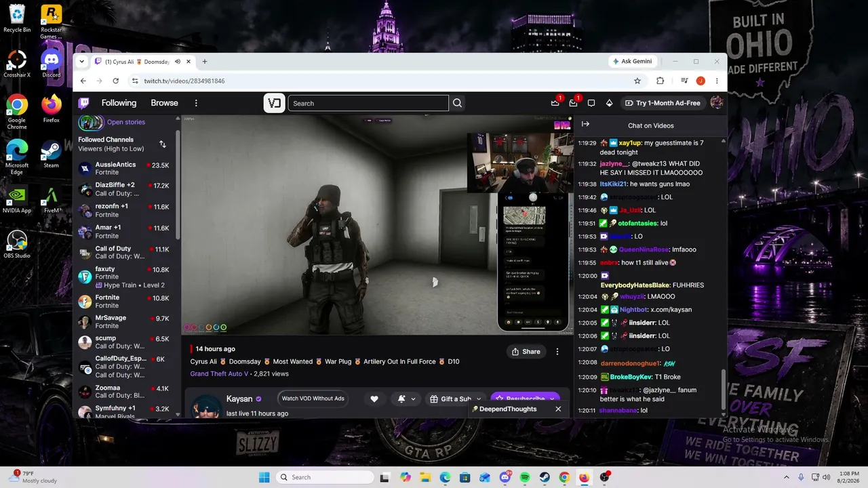Open the video's three-dot options menu
The image size is (868, 488).
557,352
